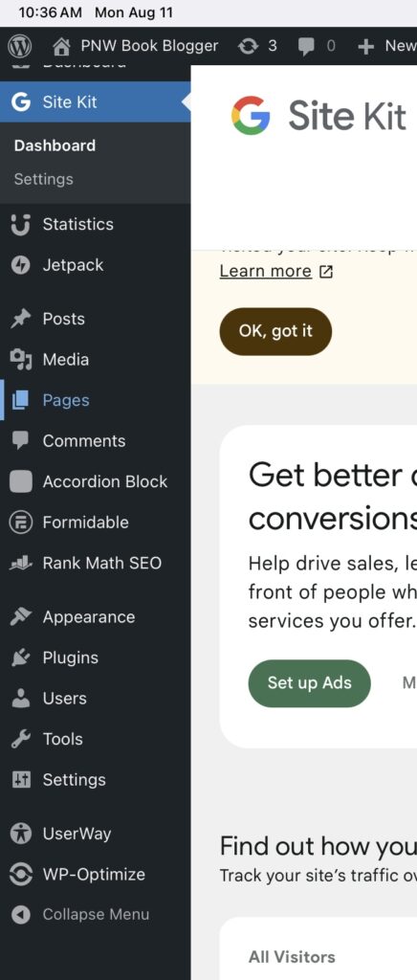Click the WordPress logo icon

(x=21, y=46)
